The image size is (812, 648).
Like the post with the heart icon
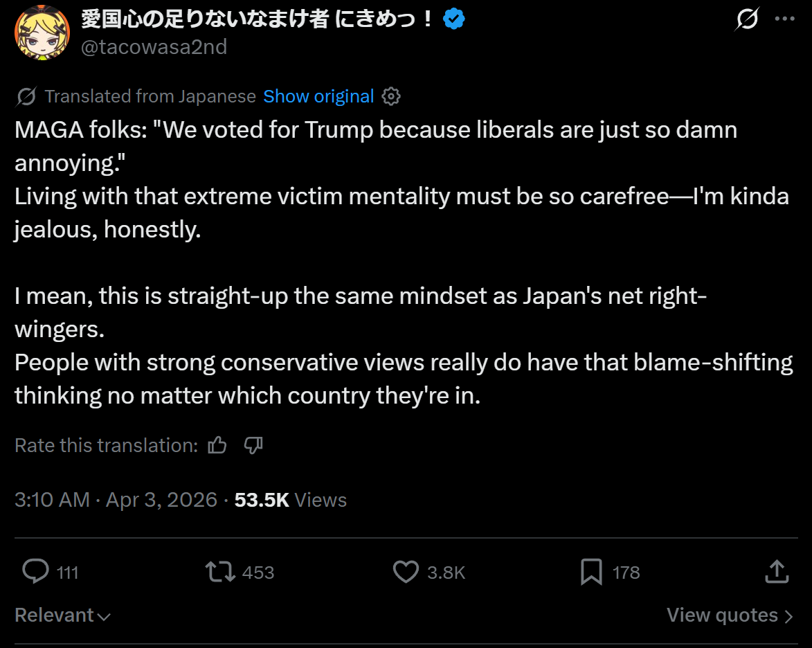click(x=406, y=572)
